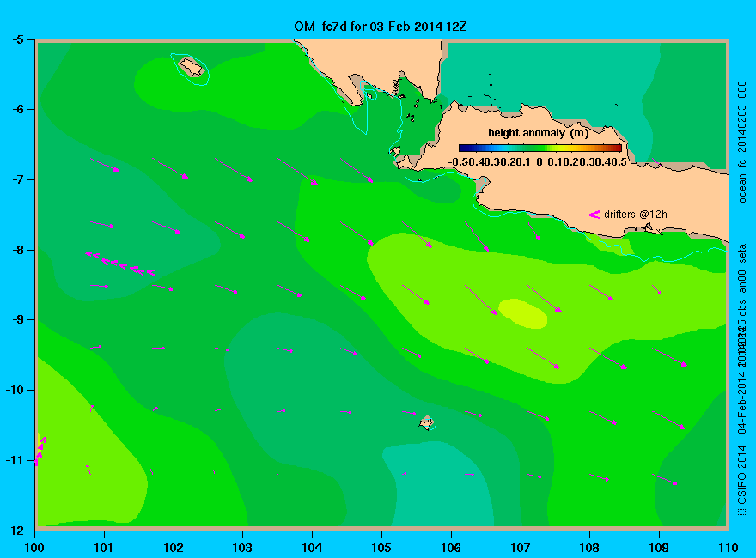This screenshot has height=558, width=756.
Task: Click the yellow-green peak blob near 107E 9S
Action: (x=522, y=313)
